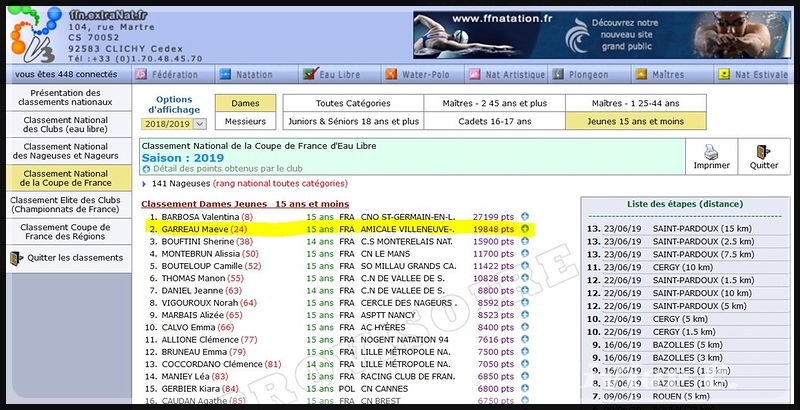Expand the 141 Nageuses disclosure arrow
Viewport: 800px width, 410px height.
(146, 184)
